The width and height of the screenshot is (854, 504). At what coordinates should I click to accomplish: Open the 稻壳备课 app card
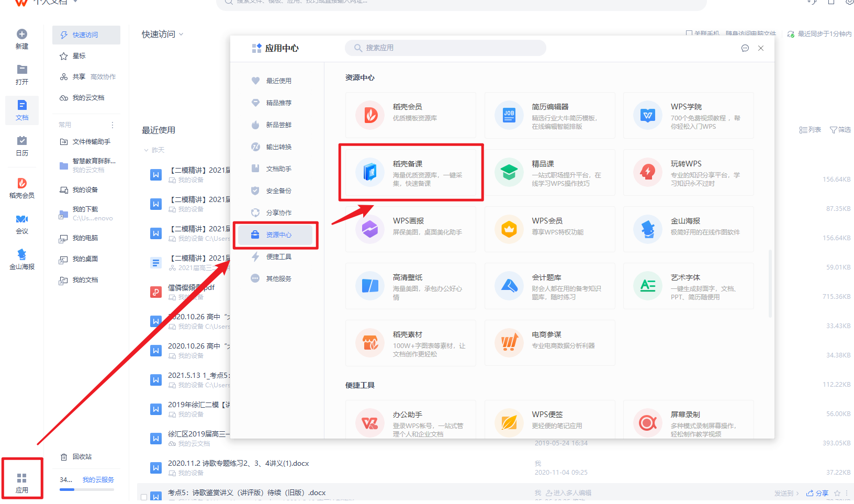[411, 172]
